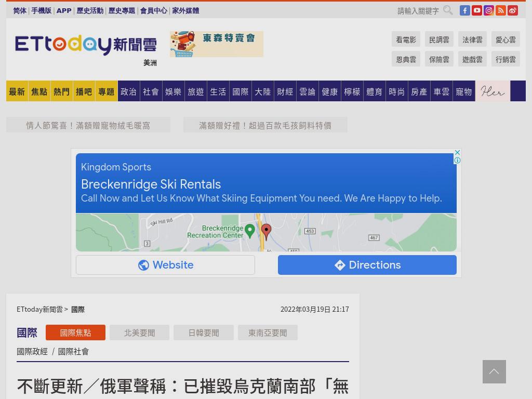Open the 財經 news section
This screenshot has height=399, width=532.
[x=285, y=91]
